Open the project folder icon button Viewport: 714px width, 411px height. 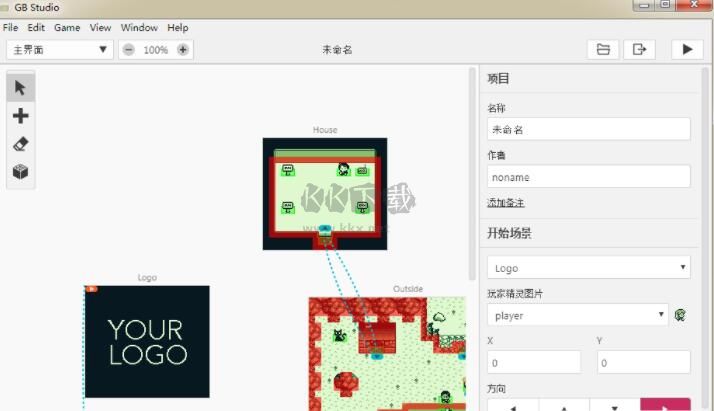[x=603, y=49]
